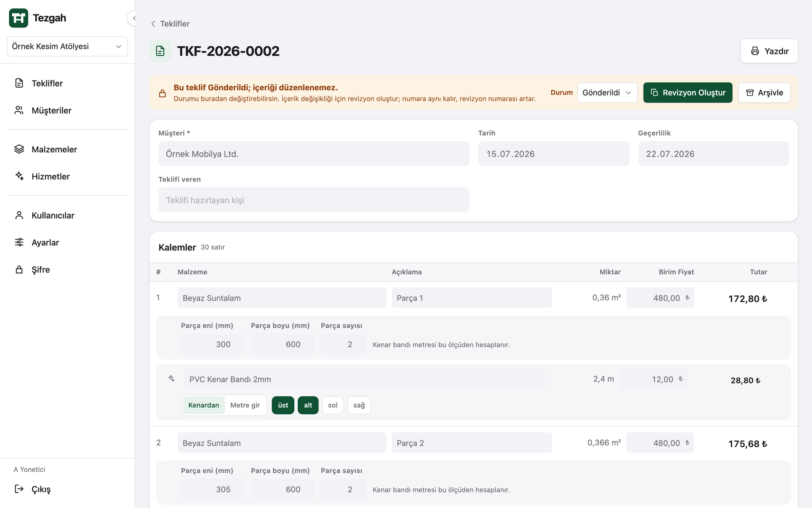Image resolution: width=812 pixels, height=508 pixels.
Task: Click the PVC Kenar Bandı 2mm field
Action: (365, 379)
